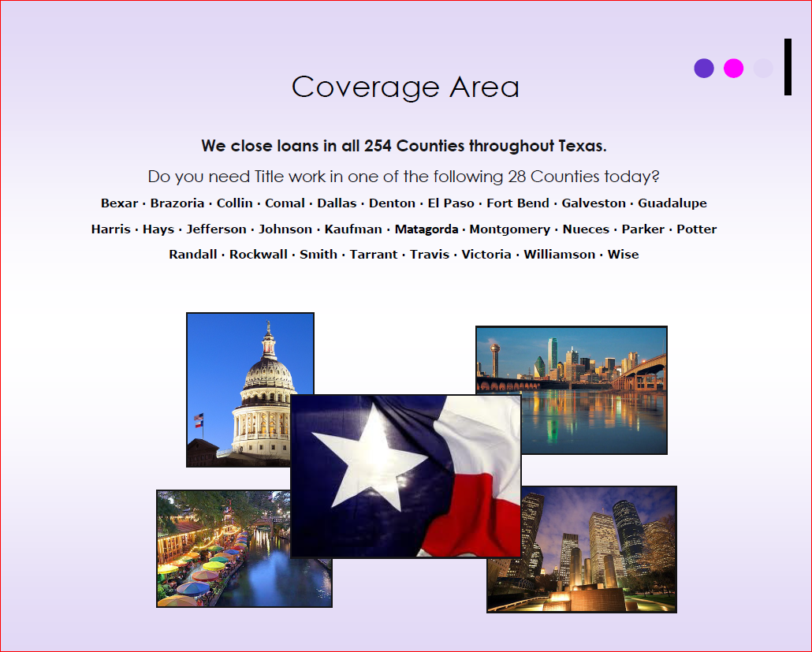Click the purple dot in the top corner
The width and height of the screenshot is (812, 652).
pos(704,69)
